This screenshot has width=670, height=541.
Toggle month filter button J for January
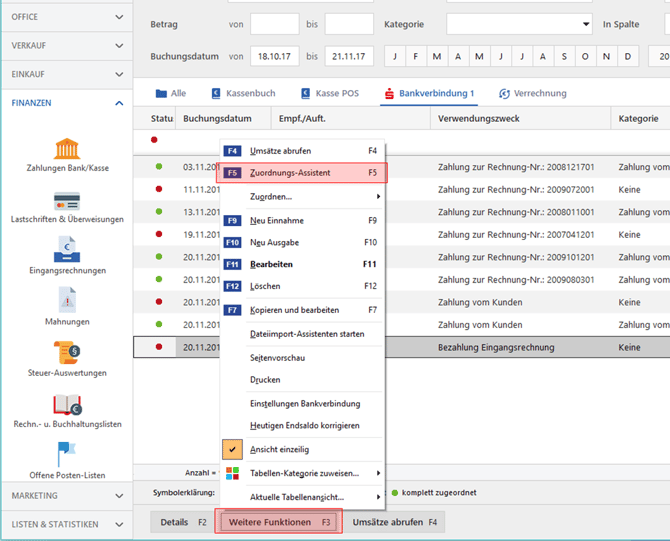point(393,56)
